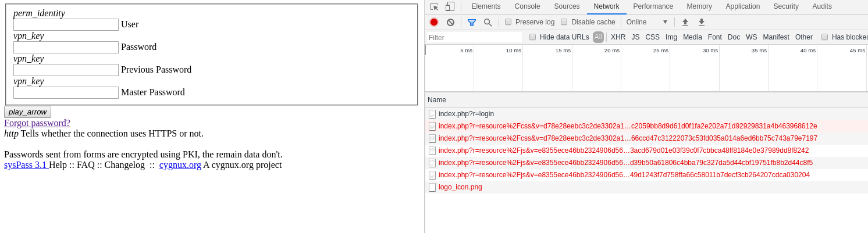This screenshot has height=233, width=868.
Task: Filter requests by Media
Action: pos(692,37)
